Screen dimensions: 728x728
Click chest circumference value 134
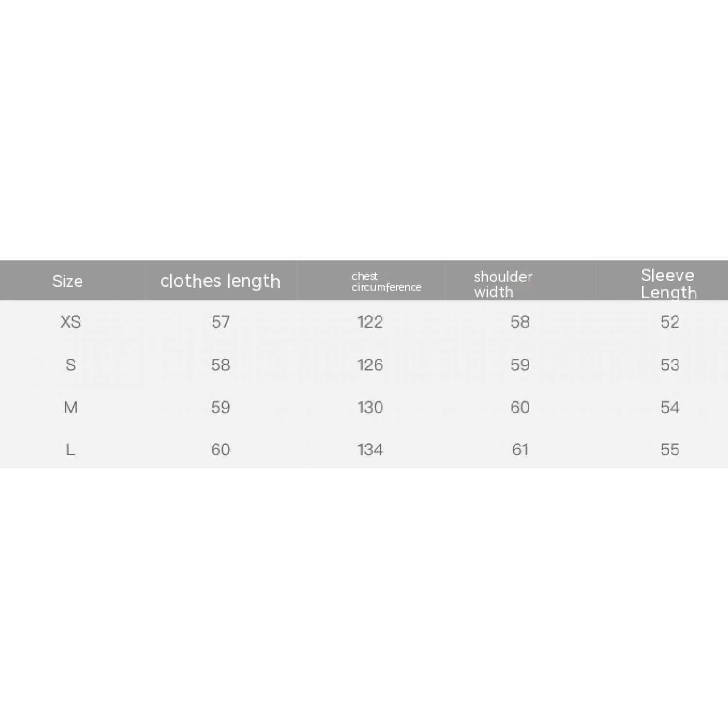pyautogui.click(x=370, y=449)
